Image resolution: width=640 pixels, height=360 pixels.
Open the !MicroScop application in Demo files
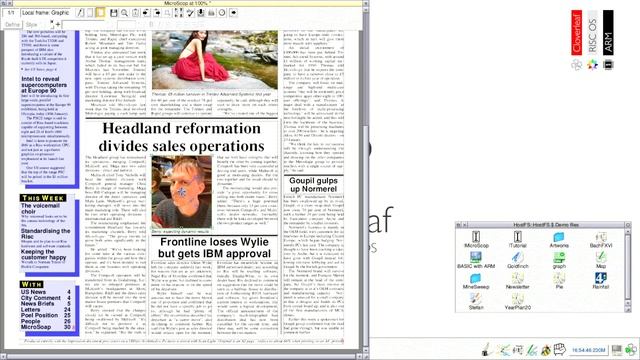click(x=476, y=240)
